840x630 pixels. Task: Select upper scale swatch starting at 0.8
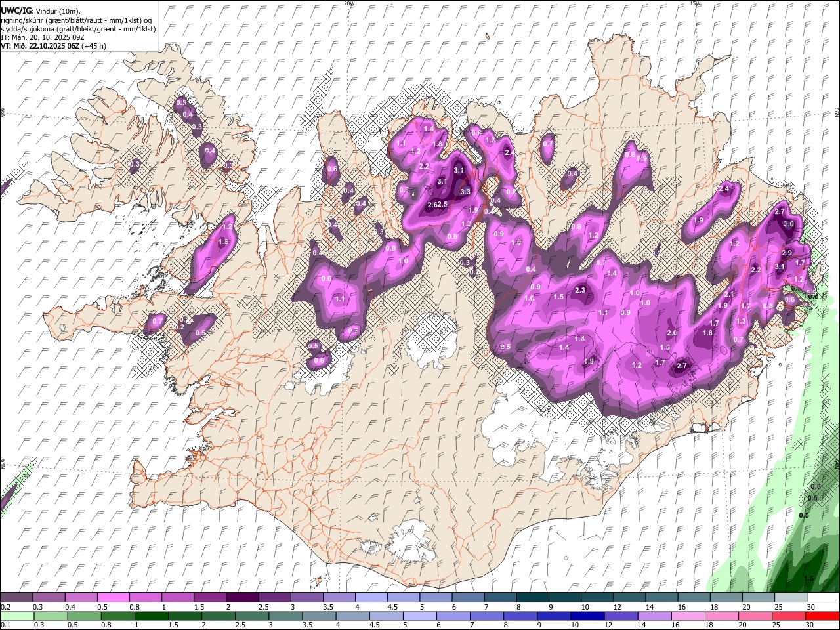click(145, 598)
